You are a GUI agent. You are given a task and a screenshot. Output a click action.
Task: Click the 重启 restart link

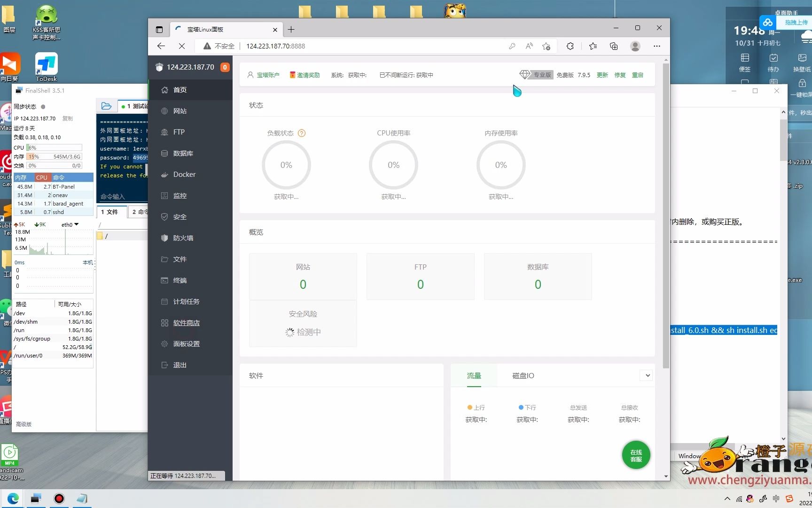pyautogui.click(x=637, y=75)
